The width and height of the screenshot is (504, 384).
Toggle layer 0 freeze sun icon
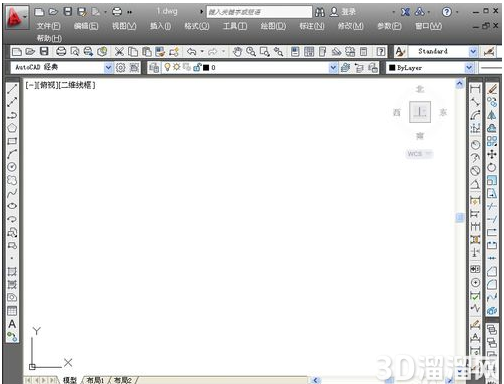tap(177, 67)
